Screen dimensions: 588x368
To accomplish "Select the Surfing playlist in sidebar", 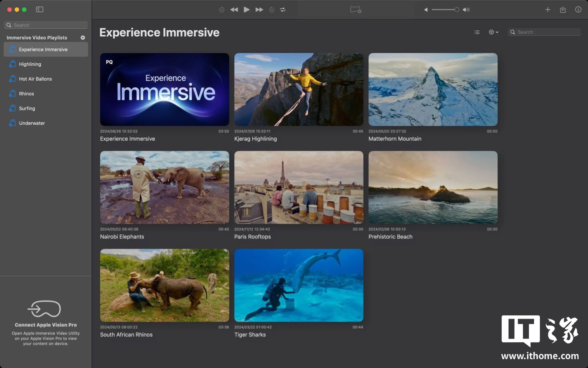I will tap(27, 108).
